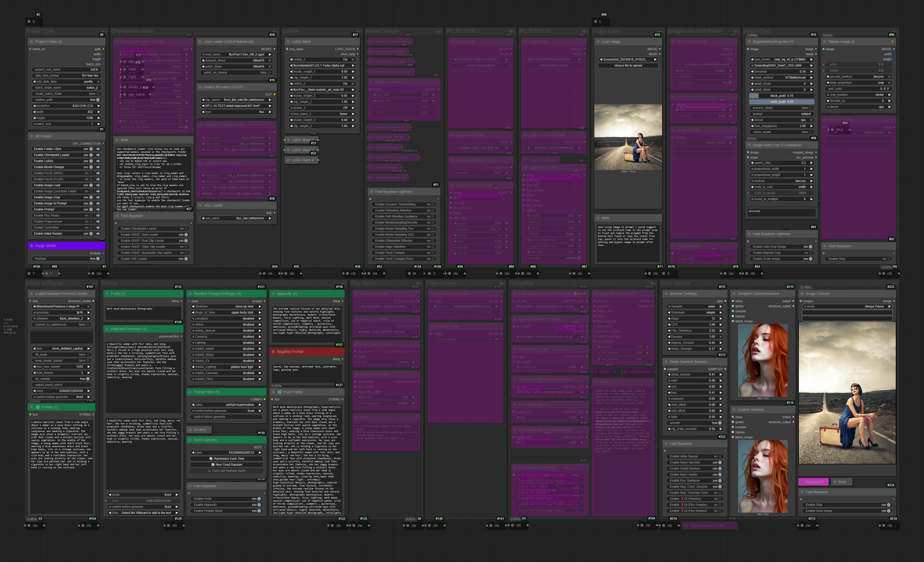Open the Sampler dropdown showing euler
This screenshot has height=562, width=924.
[x=695, y=306]
